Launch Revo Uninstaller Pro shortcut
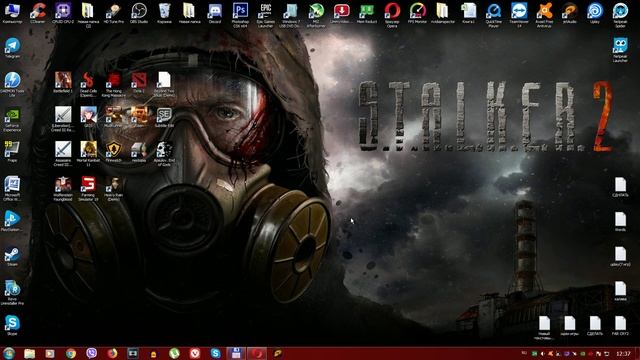The image size is (640, 360). 12,293
